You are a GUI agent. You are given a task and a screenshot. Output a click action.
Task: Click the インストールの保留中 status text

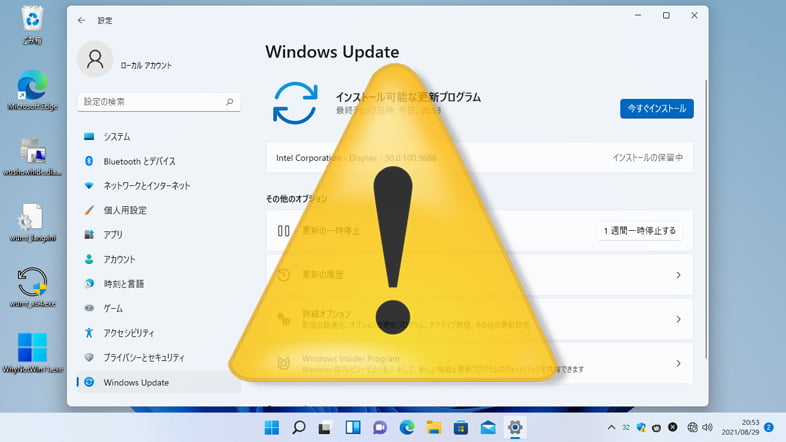tap(647, 157)
